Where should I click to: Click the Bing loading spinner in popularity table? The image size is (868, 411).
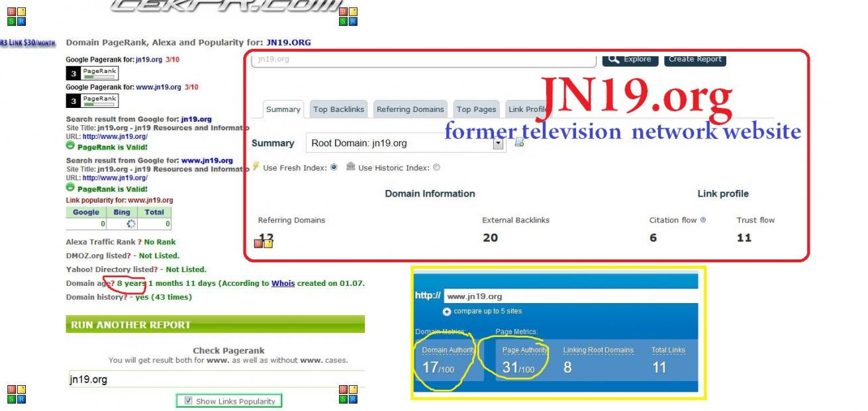pyautogui.click(x=131, y=224)
